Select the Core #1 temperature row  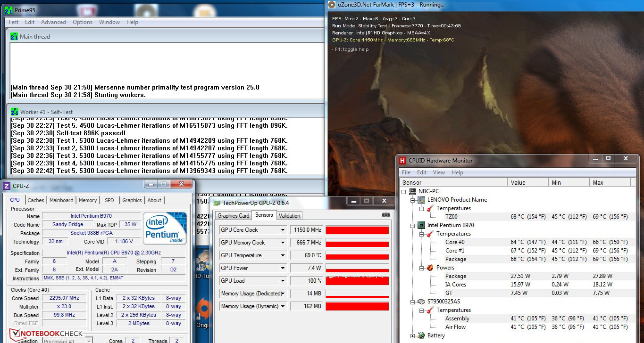click(517, 251)
